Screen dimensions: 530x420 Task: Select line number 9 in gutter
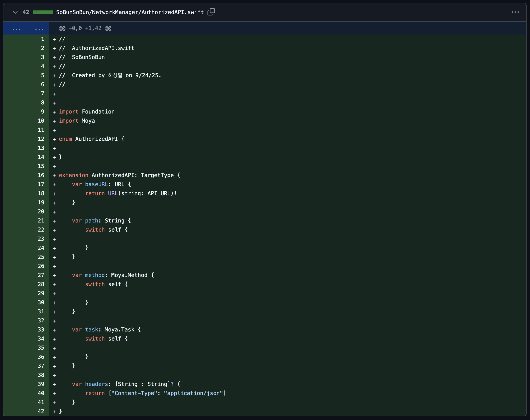tap(42, 112)
